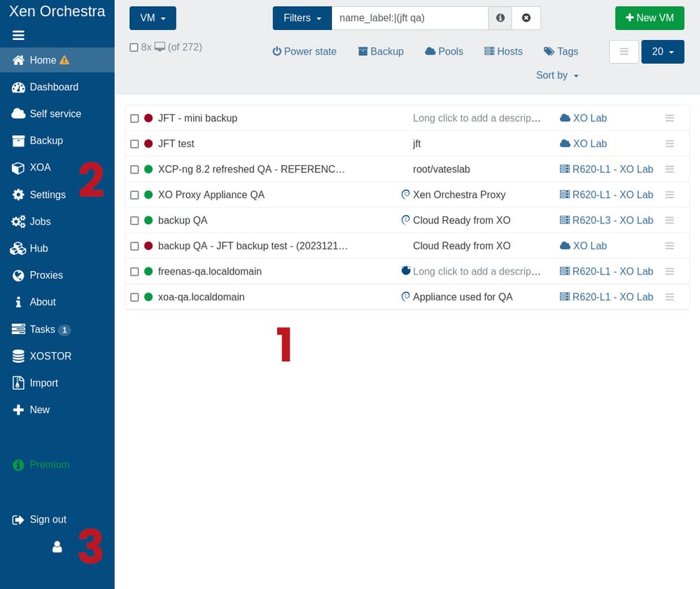Open the R620-L3 - XO Lab host link
700x589 pixels.
coord(612,220)
